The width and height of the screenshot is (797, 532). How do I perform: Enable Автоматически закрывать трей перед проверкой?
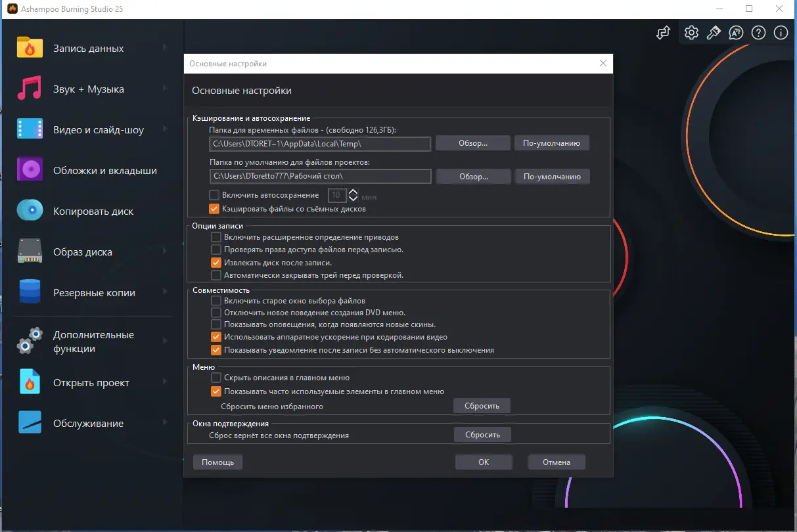[x=216, y=275]
